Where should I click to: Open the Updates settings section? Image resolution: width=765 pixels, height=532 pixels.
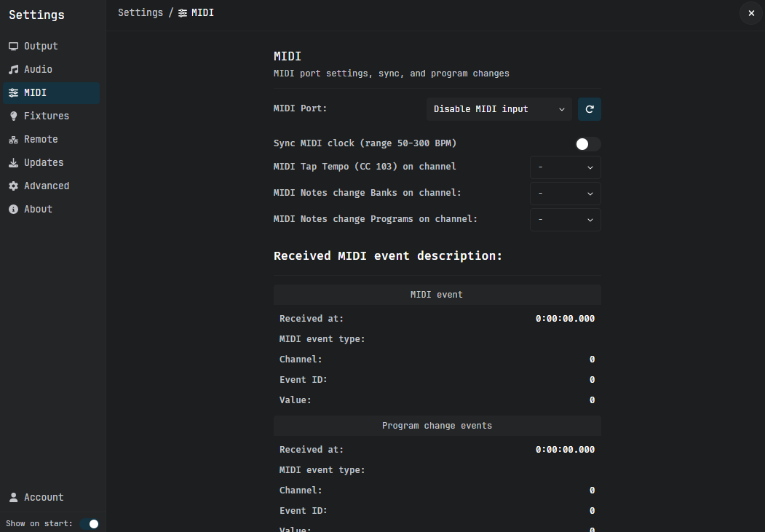(51, 163)
